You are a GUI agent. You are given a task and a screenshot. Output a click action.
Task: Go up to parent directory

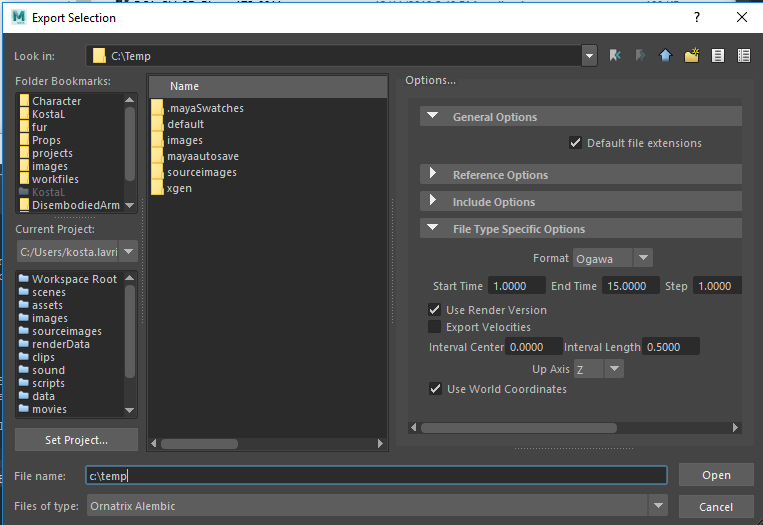pyautogui.click(x=665, y=56)
